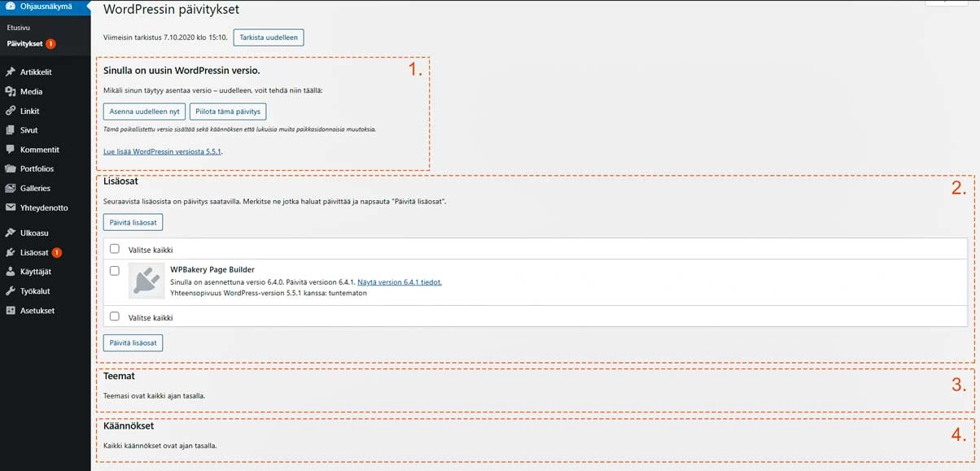The height and width of the screenshot is (471, 980).
Task: Open the Asetukset settings menu
Action: [37, 311]
